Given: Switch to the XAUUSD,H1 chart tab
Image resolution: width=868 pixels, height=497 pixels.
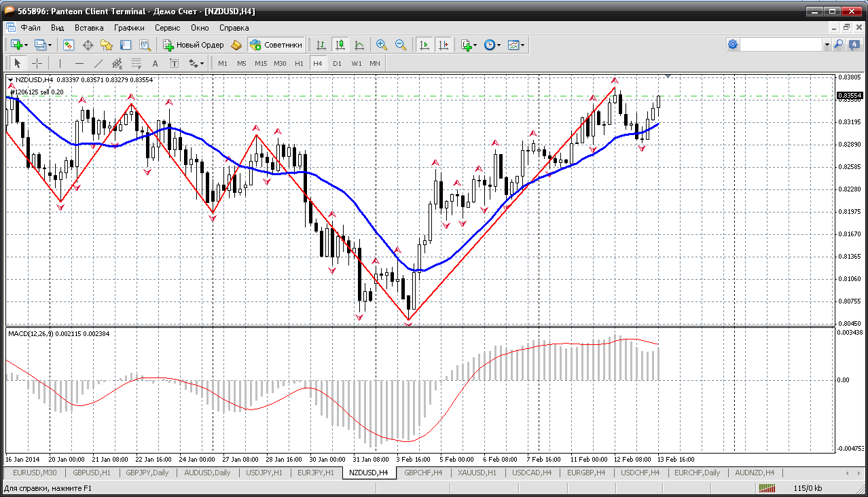Looking at the screenshot, I should [477, 473].
